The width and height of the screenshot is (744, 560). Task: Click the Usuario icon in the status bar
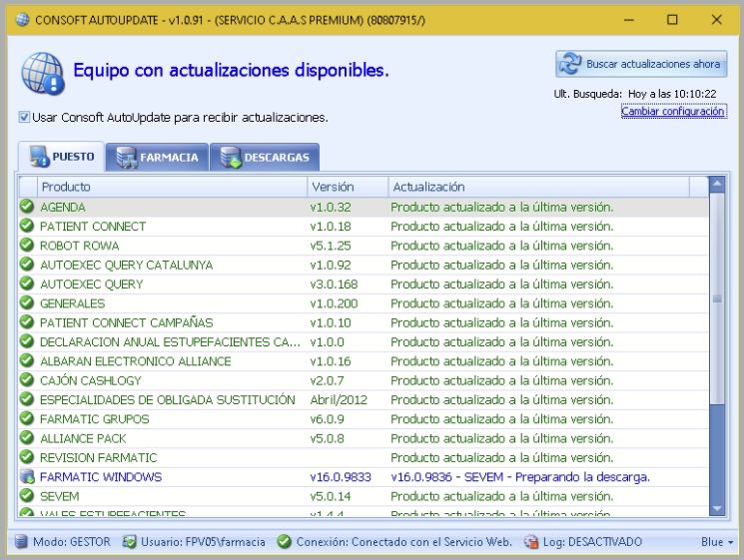pyautogui.click(x=129, y=541)
